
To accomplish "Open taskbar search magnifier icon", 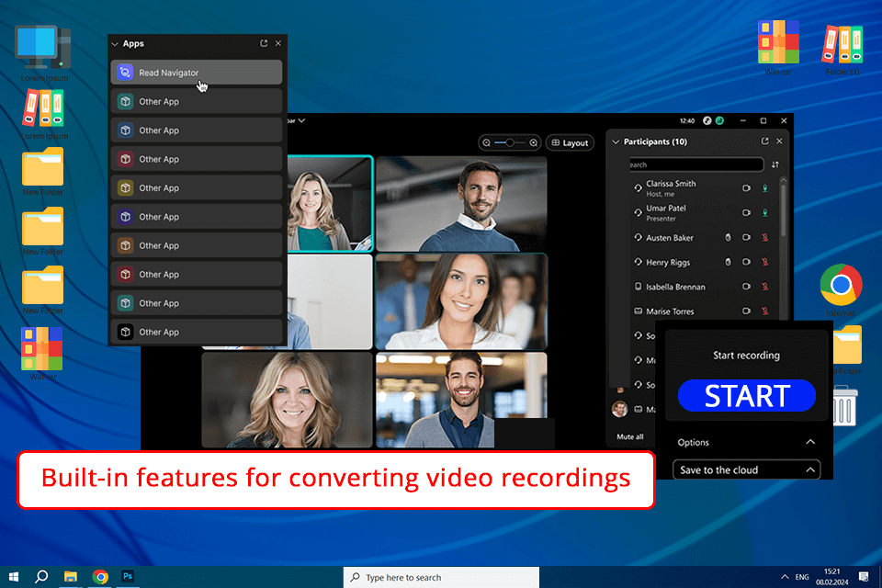I will 41,577.
